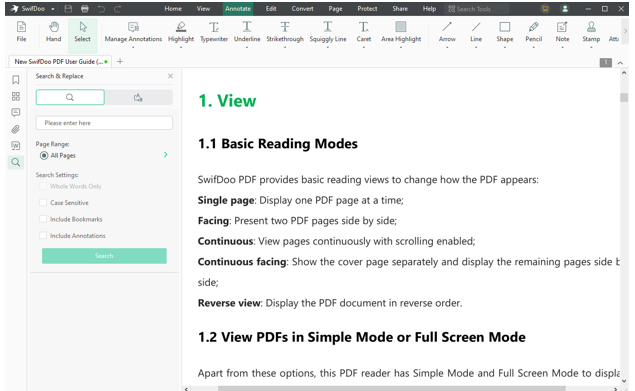This screenshot has width=635, height=391.
Task: Open the Bookmarks sidebar panel
Action: [x=16, y=80]
